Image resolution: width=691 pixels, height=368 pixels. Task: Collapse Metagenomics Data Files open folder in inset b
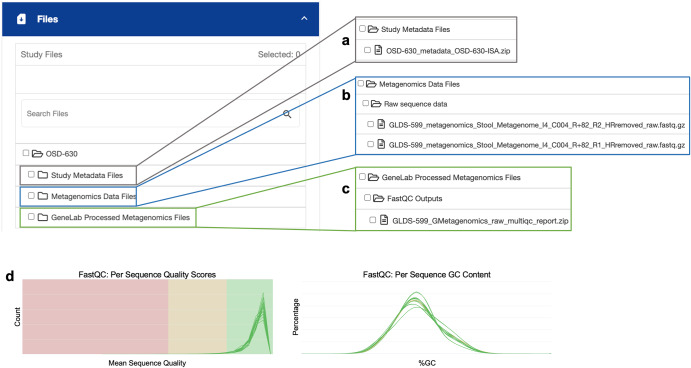click(x=371, y=84)
